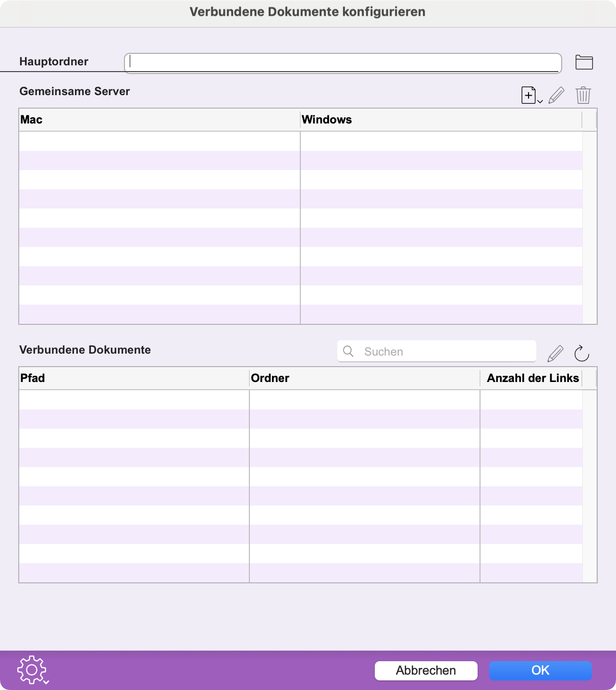Cancel with the Abbrechen button
Screen dimensions: 616x690
[x=426, y=670]
